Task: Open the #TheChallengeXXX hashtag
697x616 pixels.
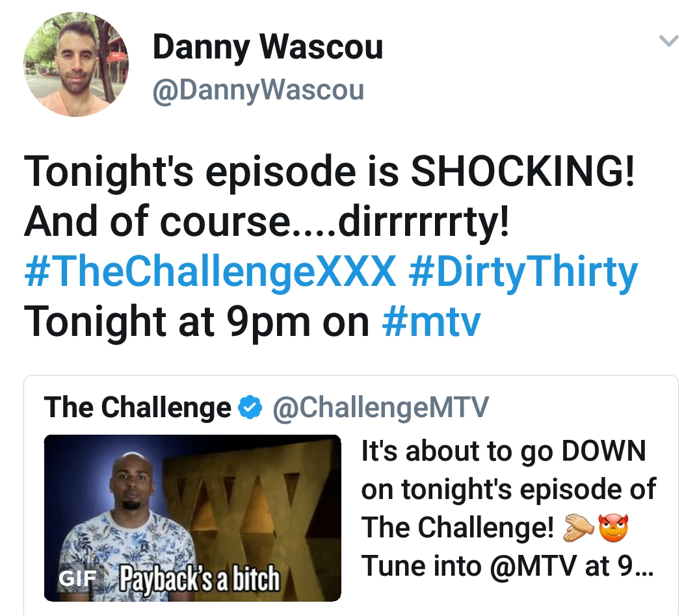Action: click(x=210, y=271)
